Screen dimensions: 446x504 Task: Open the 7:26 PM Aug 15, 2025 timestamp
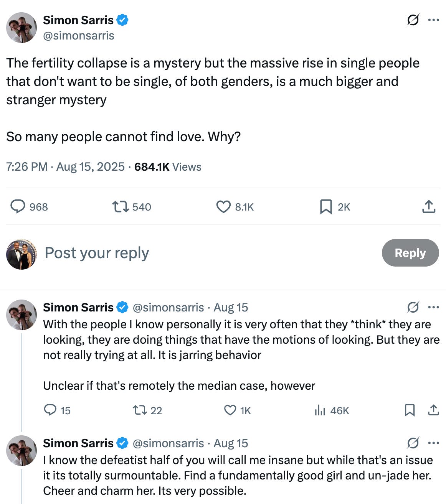(66, 167)
